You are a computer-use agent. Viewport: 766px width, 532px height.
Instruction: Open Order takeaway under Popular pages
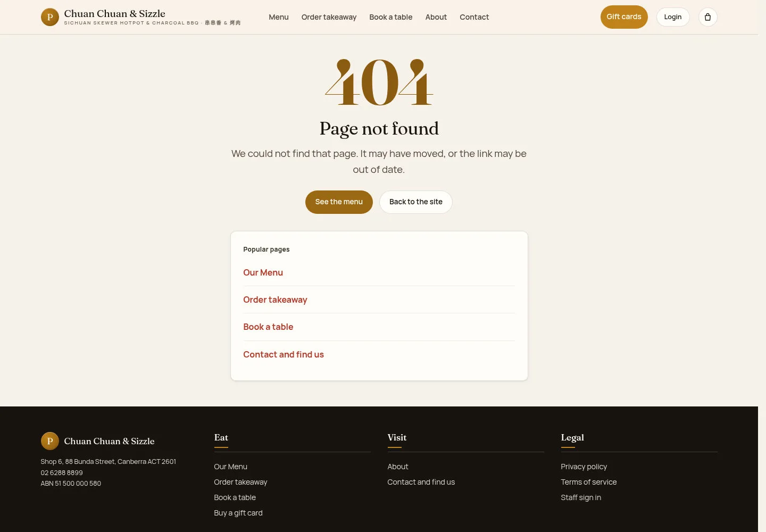pyautogui.click(x=275, y=300)
